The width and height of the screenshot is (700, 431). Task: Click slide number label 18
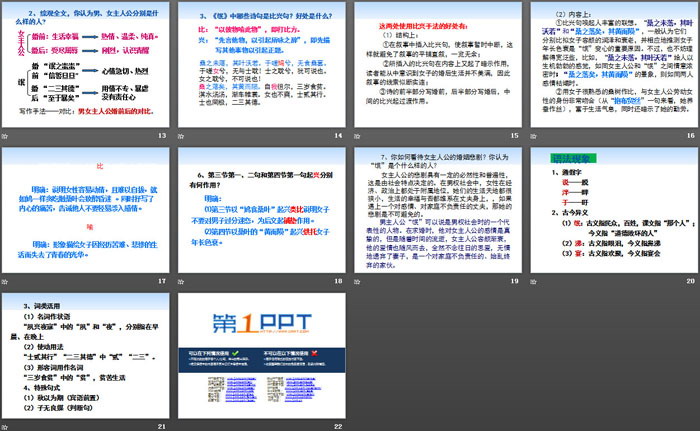pyautogui.click(x=338, y=281)
